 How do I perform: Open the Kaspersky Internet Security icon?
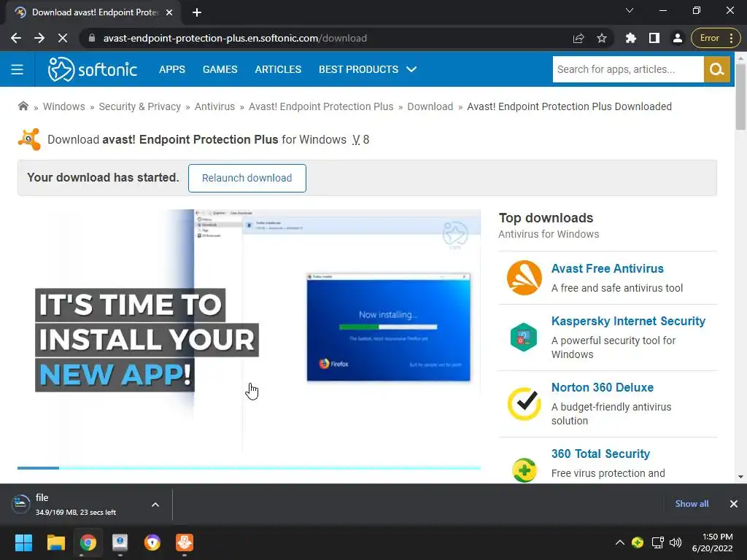(x=524, y=337)
